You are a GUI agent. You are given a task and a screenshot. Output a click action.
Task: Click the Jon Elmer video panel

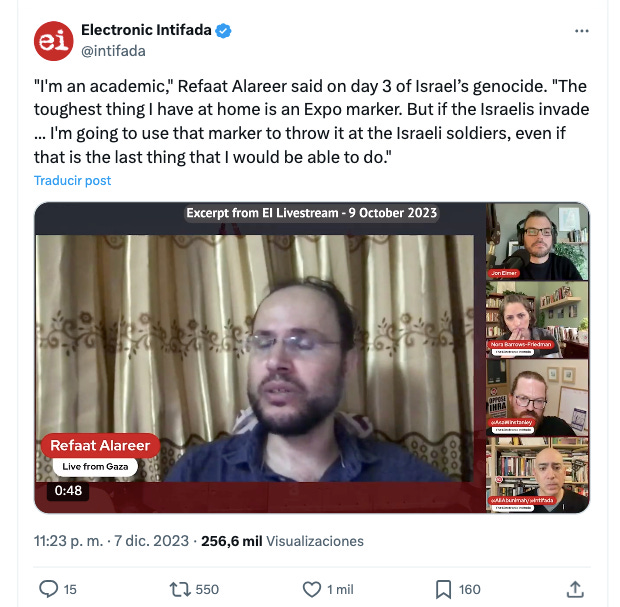[537, 242]
